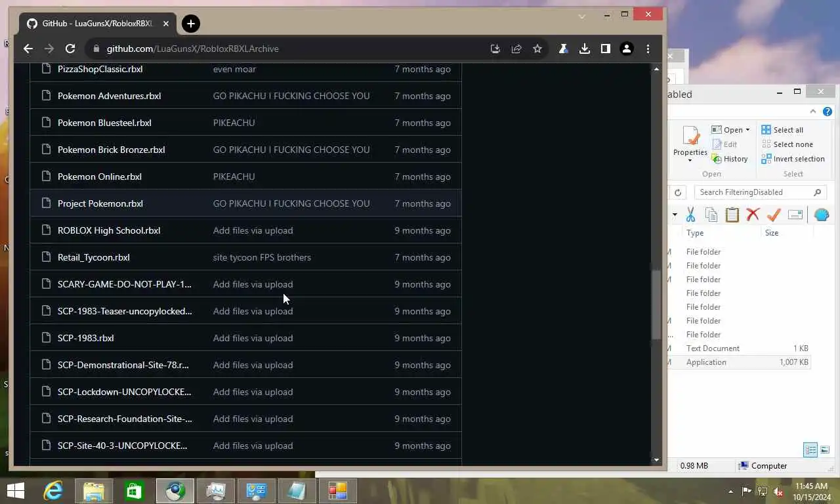
Task: Reload the GitHub page
Action: (70, 49)
